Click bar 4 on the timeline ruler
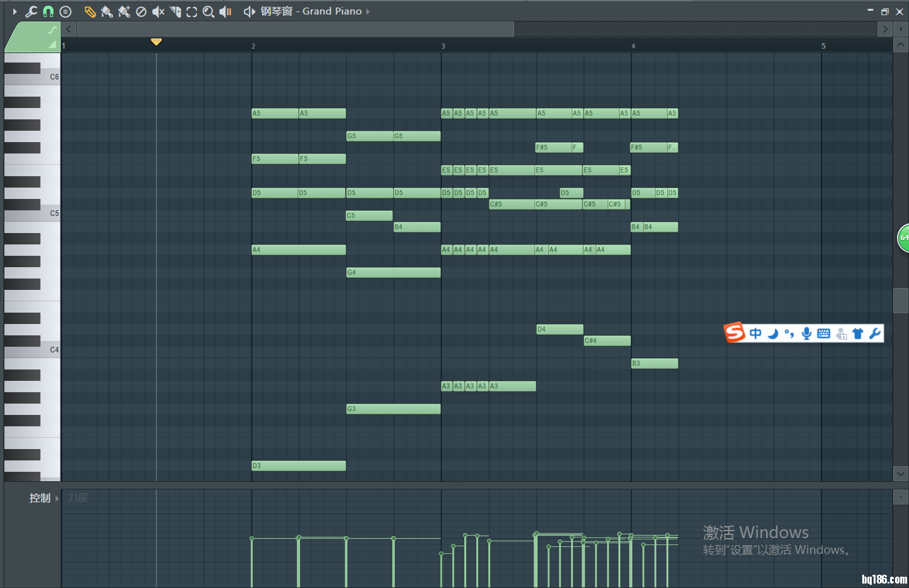Image resolution: width=909 pixels, height=588 pixels. click(x=633, y=46)
